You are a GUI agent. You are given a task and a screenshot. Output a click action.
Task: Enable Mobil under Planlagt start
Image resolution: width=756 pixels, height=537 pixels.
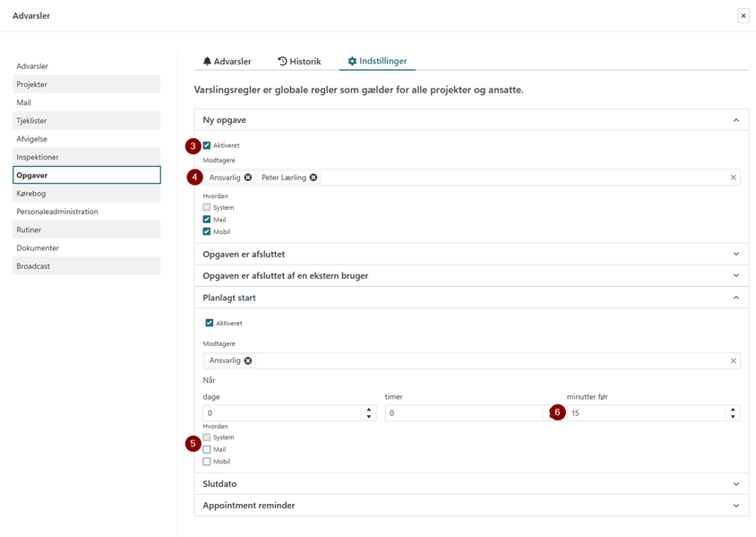(x=207, y=462)
